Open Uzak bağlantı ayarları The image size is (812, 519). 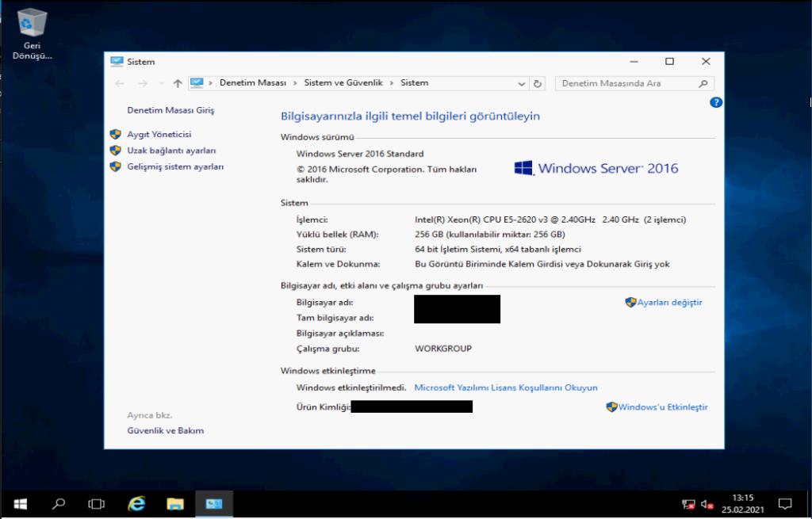coord(171,151)
